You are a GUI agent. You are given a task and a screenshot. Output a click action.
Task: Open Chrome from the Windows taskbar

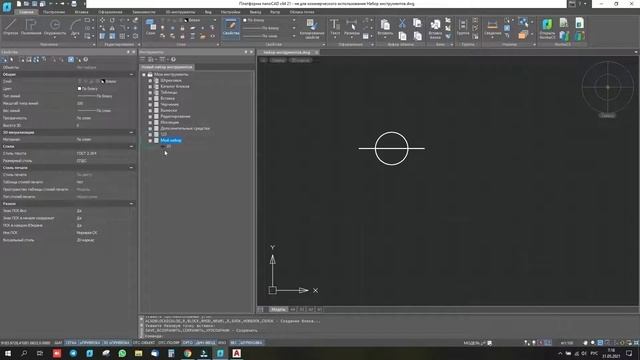coord(187,353)
